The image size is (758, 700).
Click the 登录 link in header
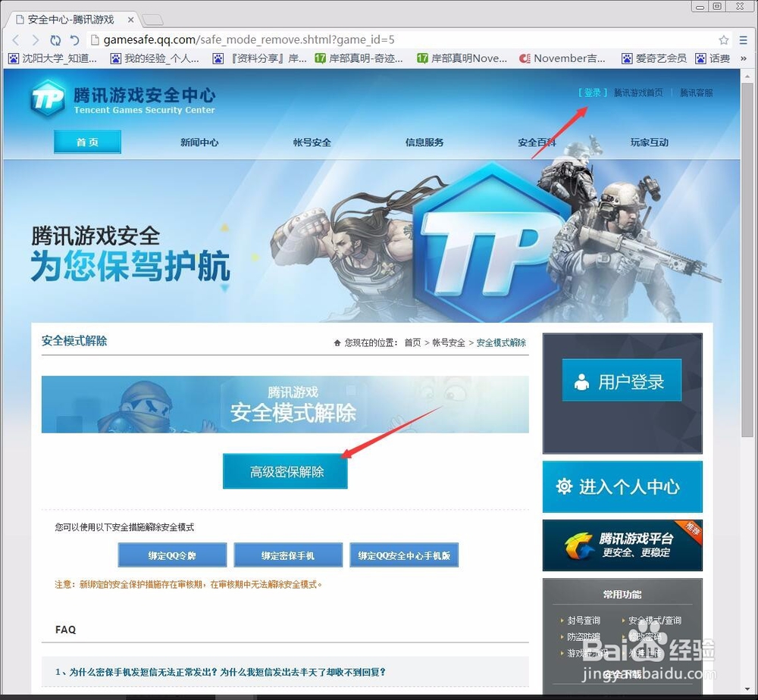(593, 92)
